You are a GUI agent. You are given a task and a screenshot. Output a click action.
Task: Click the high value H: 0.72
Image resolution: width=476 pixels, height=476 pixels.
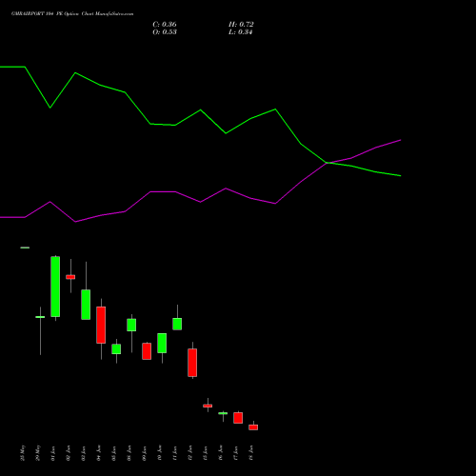[241, 25]
